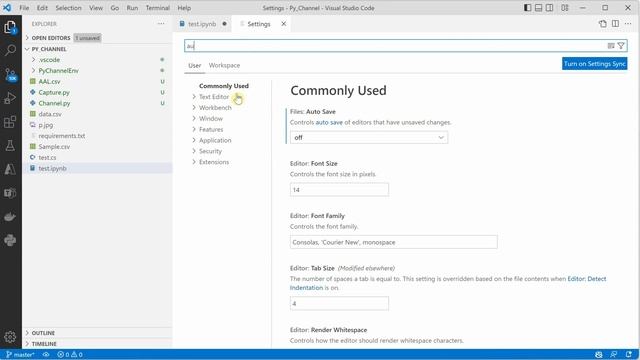The width and height of the screenshot is (640, 360).
Task: Switch to Workspace settings tab
Action: (224, 65)
